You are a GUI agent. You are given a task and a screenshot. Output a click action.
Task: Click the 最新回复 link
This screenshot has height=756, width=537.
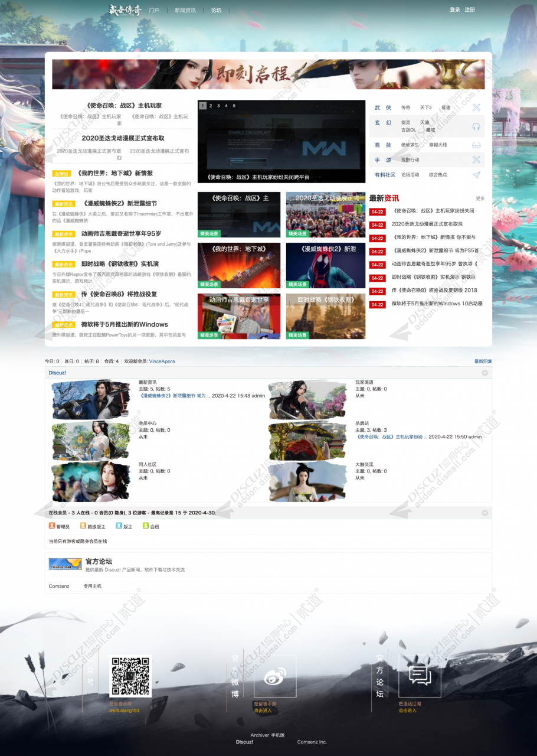(x=483, y=361)
